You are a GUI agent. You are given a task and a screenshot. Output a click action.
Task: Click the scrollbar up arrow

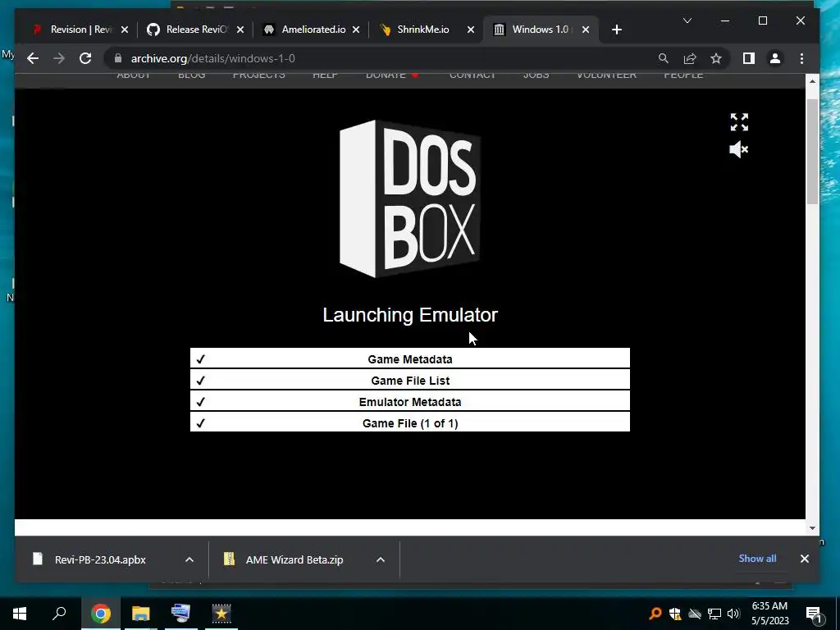tap(812, 81)
